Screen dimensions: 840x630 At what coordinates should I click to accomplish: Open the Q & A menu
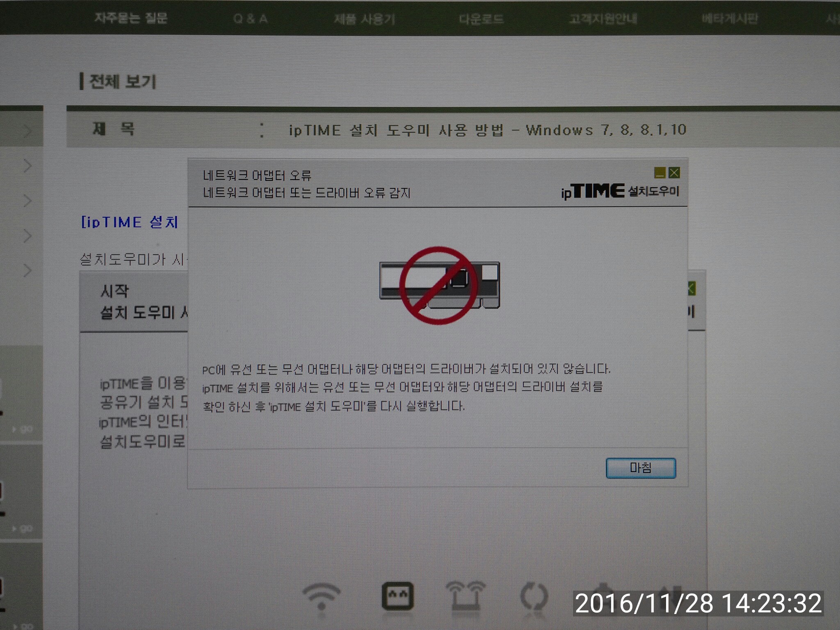click(250, 18)
